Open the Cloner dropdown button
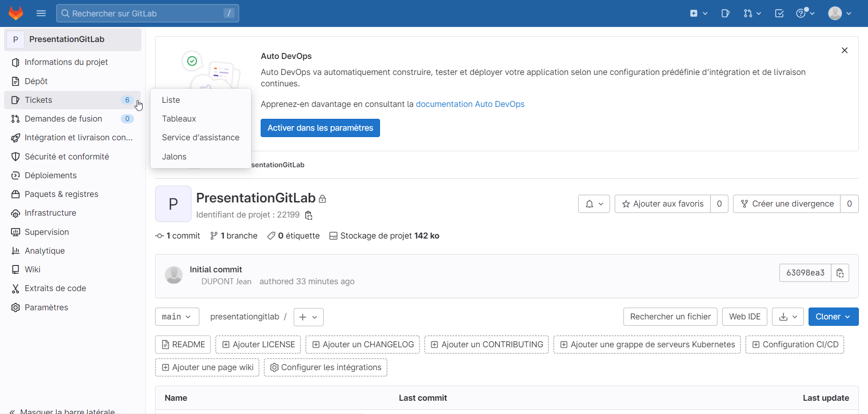The width and height of the screenshot is (868, 414). (x=833, y=317)
